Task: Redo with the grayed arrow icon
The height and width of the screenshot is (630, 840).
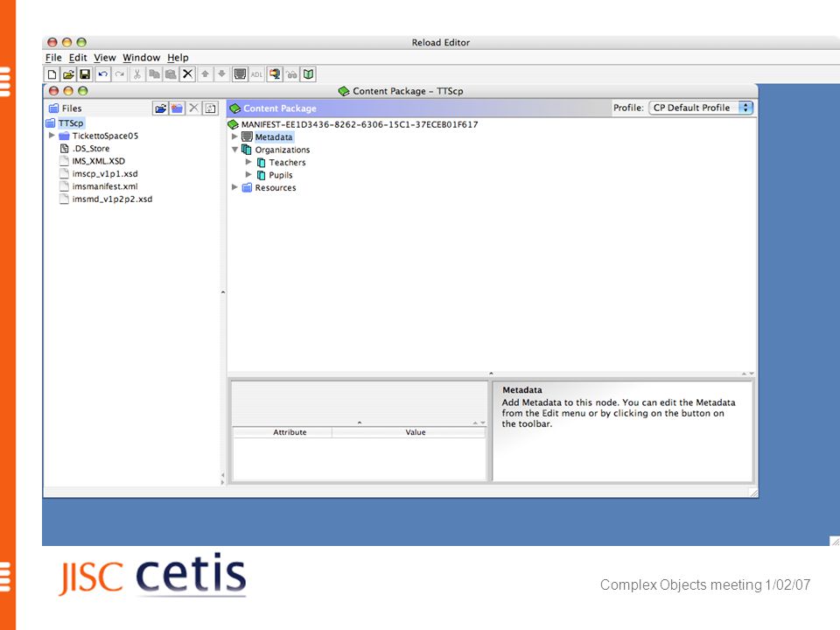Action: (120, 74)
